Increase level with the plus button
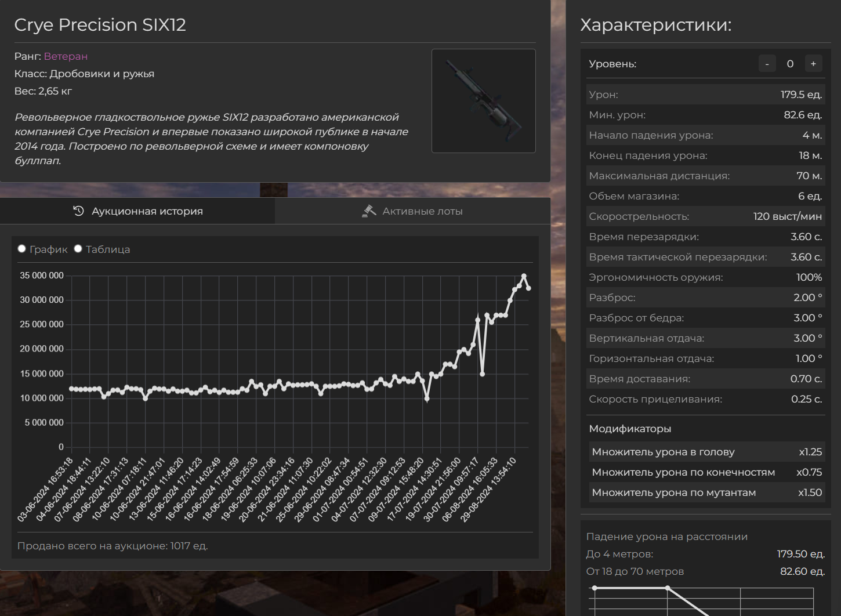This screenshot has width=841, height=616. (813, 64)
